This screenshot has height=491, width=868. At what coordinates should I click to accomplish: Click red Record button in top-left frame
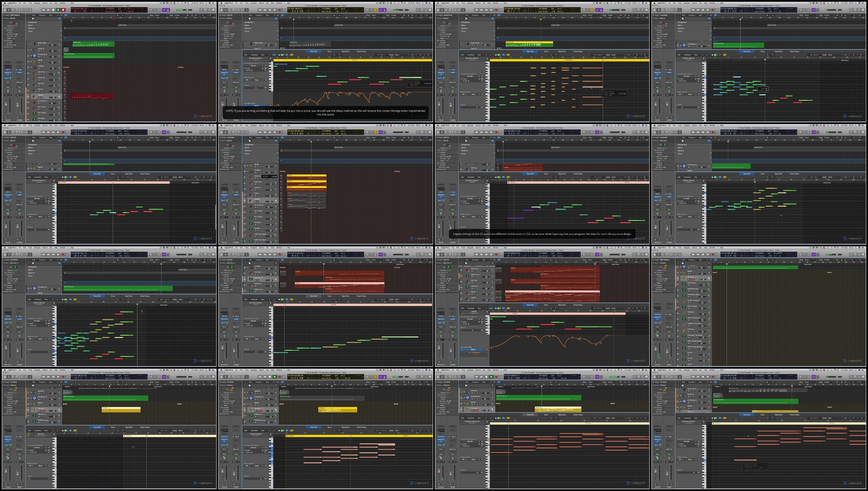[x=63, y=10]
